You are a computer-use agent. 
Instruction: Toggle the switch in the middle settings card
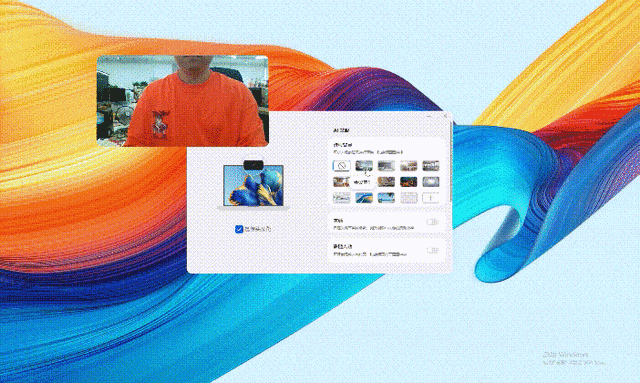(x=432, y=222)
